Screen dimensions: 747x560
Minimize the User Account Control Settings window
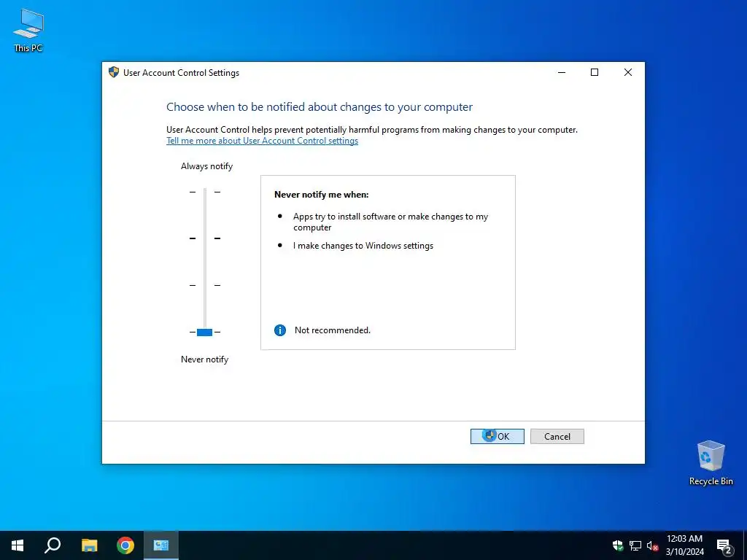click(x=562, y=72)
